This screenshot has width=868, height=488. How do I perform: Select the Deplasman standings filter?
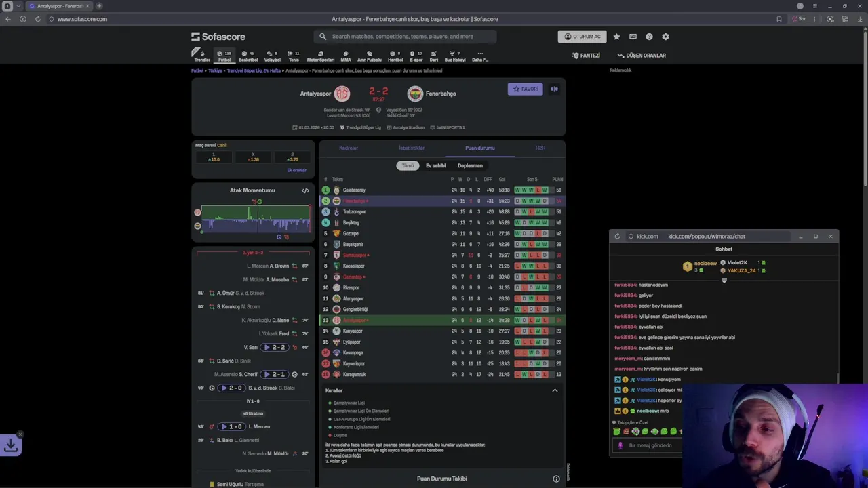[x=470, y=165]
